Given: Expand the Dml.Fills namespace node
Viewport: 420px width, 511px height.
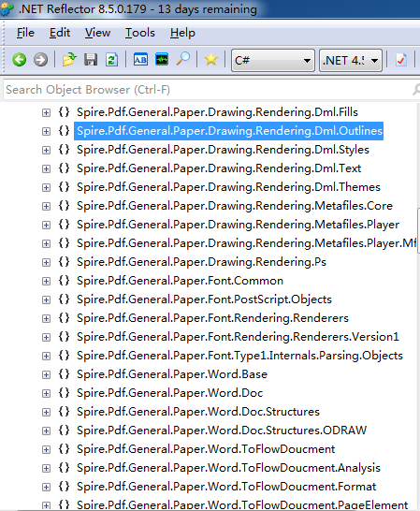Looking at the screenshot, I should 46,112.
